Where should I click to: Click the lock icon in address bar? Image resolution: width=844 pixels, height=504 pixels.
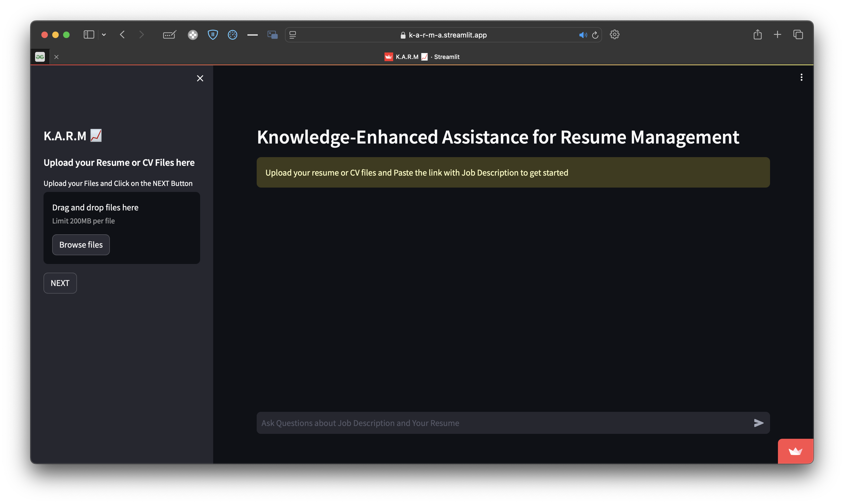tap(403, 35)
